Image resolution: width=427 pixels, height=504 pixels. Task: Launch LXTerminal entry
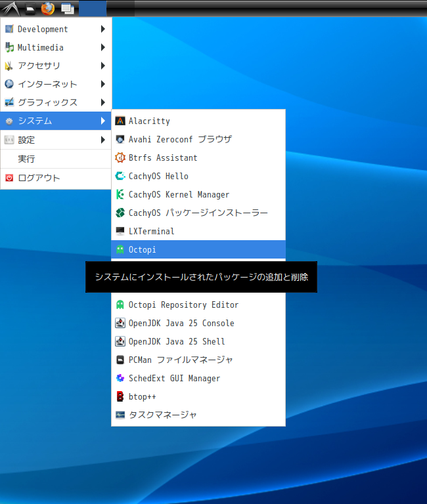[198, 231]
